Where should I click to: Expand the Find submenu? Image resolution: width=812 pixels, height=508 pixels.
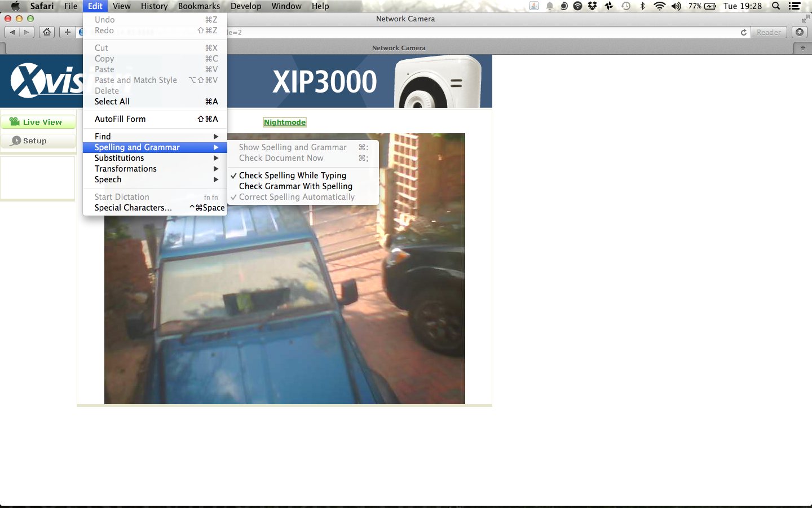(x=155, y=137)
